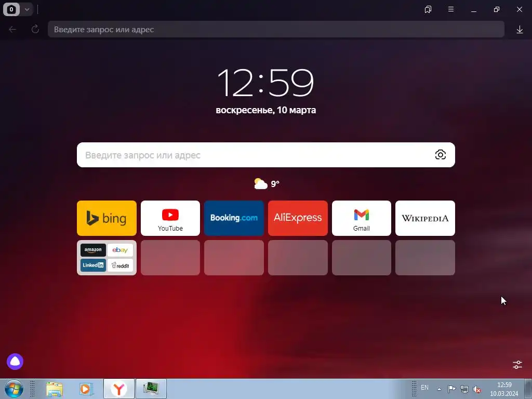Open the monitor app in taskbar
The width and height of the screenshot is (532, 399).
click(x=151, y=389)
